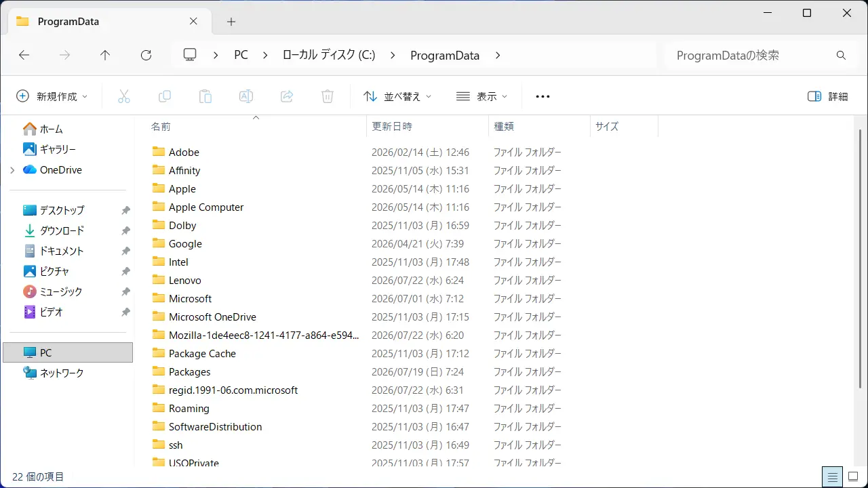Sort by 更新日時 column header
The width and height of the screenshot is (868, 488).
pyautogui.click(x=427, y=127)
